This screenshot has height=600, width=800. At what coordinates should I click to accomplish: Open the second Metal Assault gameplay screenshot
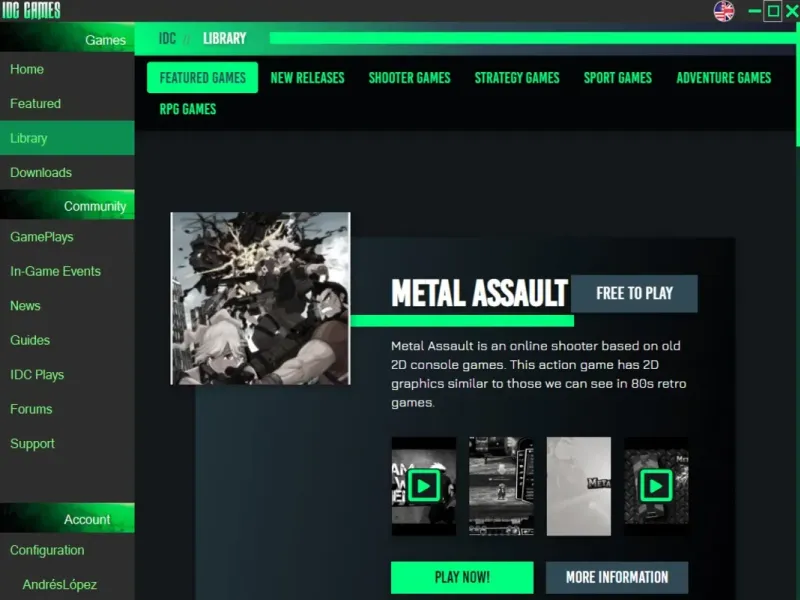pos(501,486)
